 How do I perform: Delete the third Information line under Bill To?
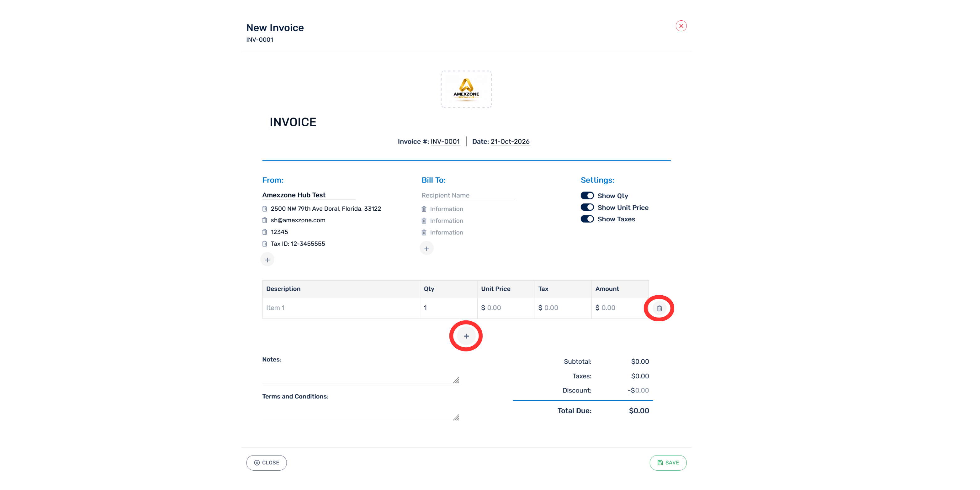pyautogui.click(x=424, y=232)
